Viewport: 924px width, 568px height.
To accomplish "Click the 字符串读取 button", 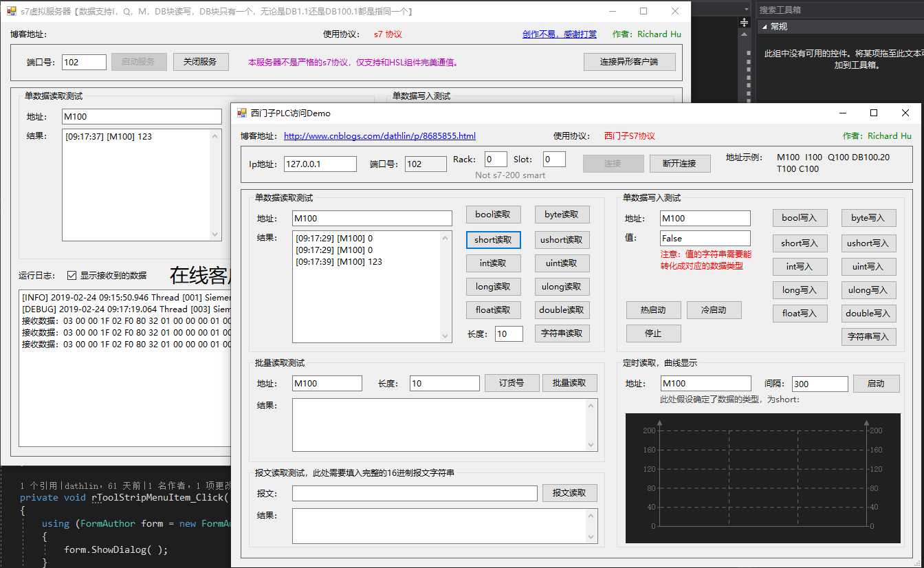I will [x=562, y=334].
